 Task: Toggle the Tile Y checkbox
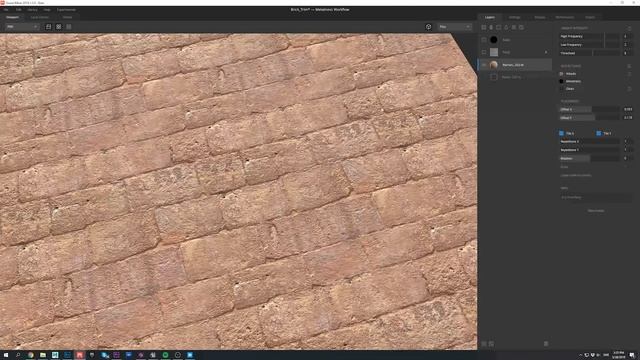[599, 133]
